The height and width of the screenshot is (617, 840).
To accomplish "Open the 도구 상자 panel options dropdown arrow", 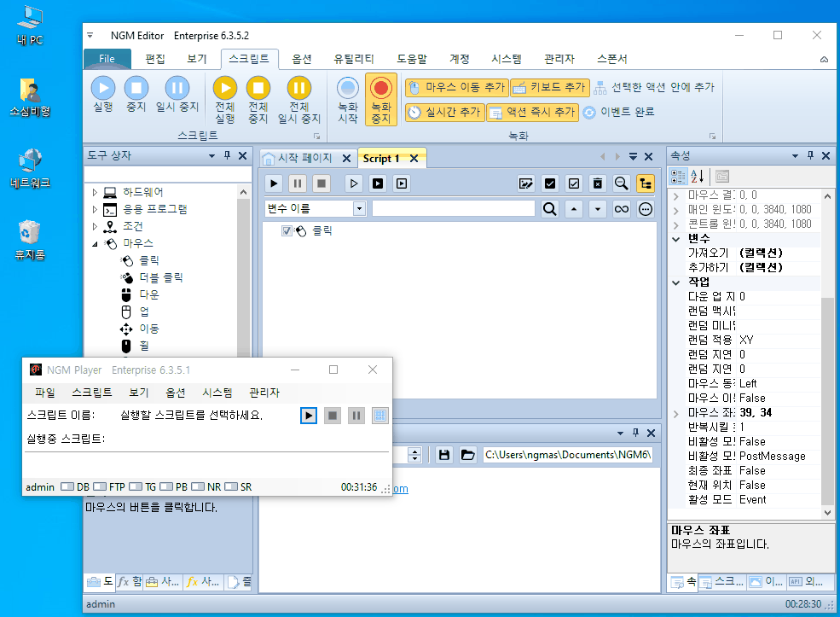I will point(211,156).
